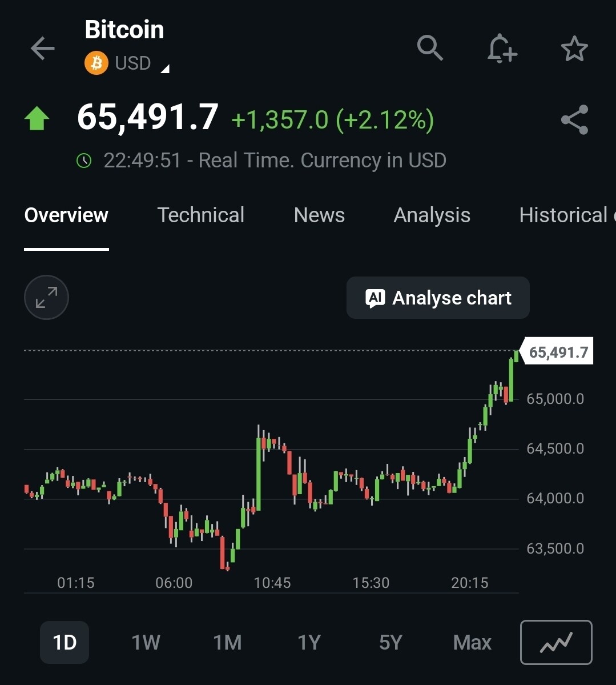Tap the green clock icon
Image resolution: width=616 pixels, height=685 pixels.
(84, 161)
